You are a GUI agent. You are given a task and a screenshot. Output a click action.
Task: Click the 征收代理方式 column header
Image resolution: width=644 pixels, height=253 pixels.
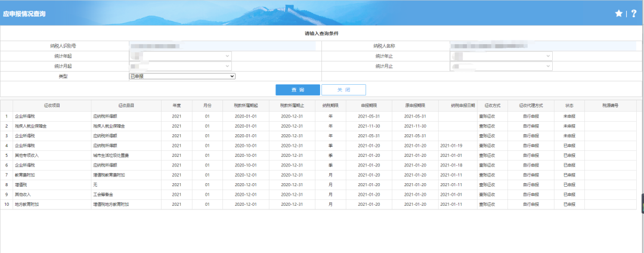(531, 106)
